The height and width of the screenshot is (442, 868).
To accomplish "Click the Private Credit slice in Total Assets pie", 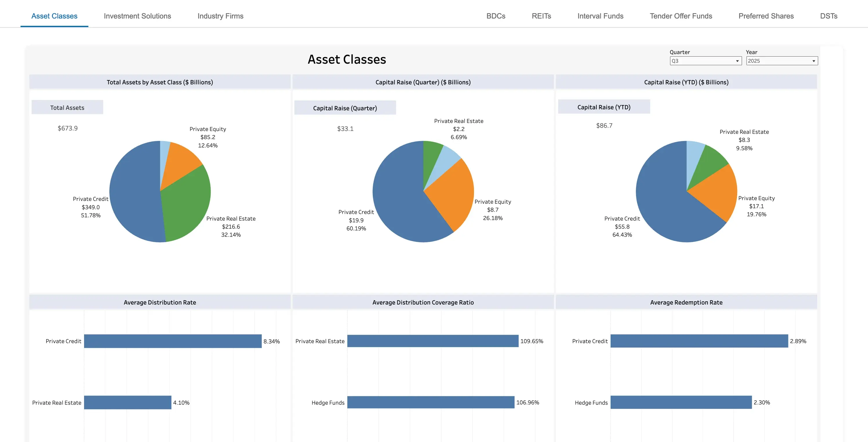I will click(x=135, y=192).
